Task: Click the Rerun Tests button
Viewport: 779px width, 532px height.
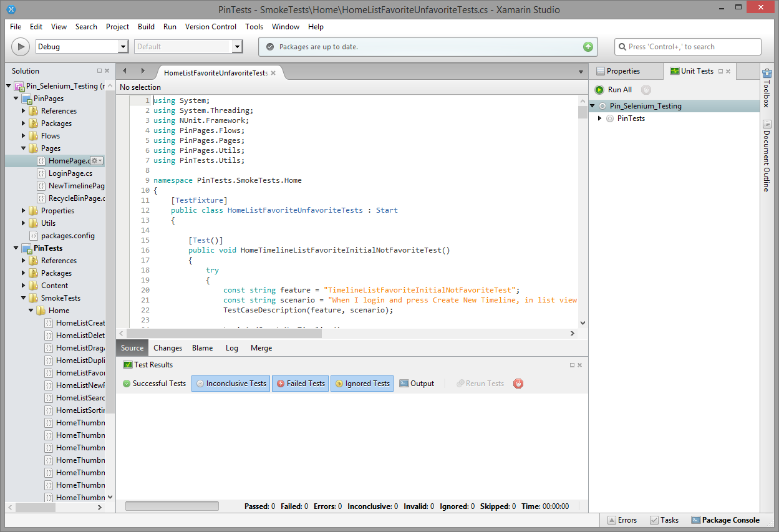Action: tap(480, 384)
